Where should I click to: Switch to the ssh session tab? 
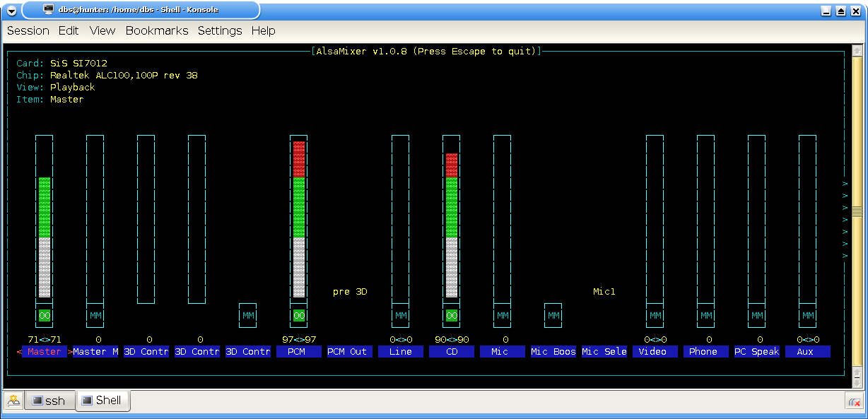coord(49,401)
